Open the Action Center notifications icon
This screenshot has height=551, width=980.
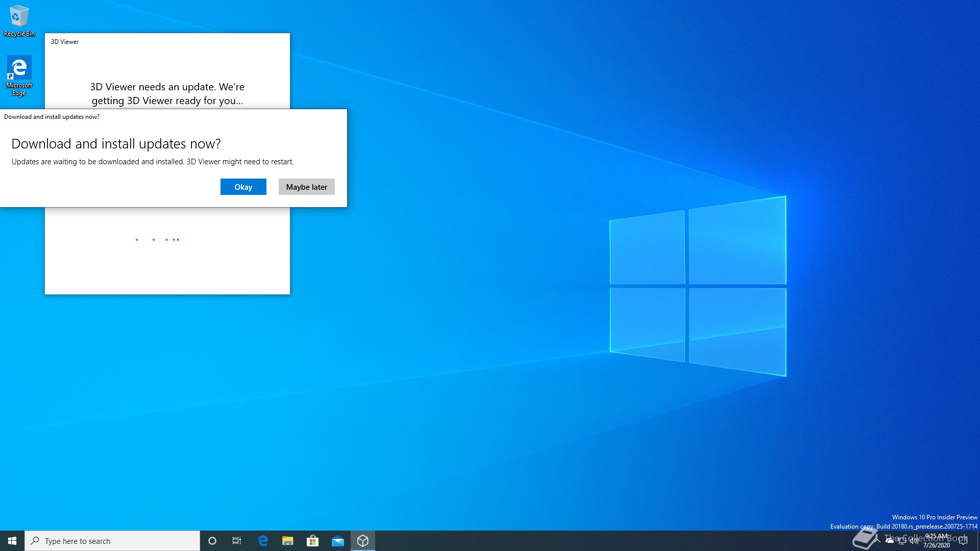point(963,541)
